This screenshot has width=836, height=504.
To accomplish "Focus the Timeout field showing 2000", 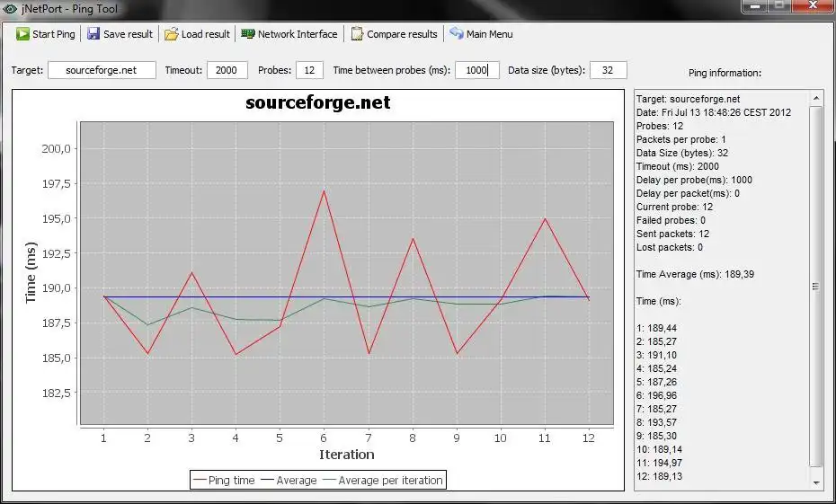I will [227, 70].
